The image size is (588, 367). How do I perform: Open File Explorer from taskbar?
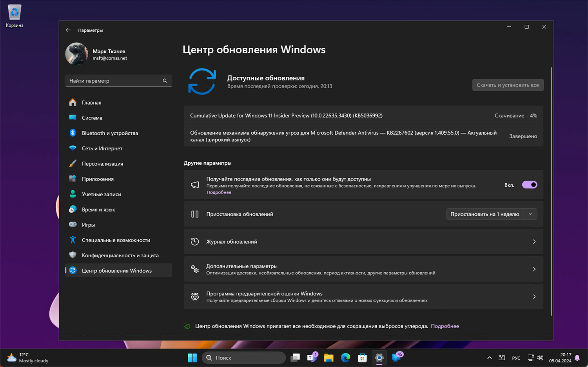coord(328,358)
